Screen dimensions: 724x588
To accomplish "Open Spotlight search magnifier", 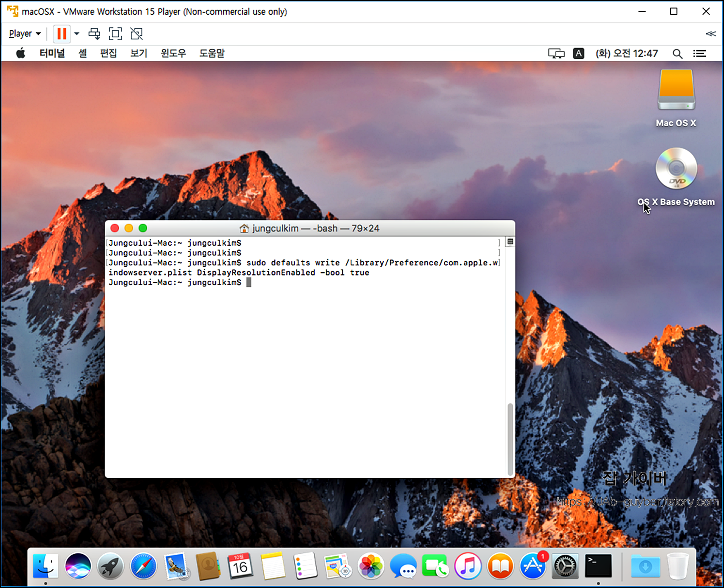I will [677, 53].
